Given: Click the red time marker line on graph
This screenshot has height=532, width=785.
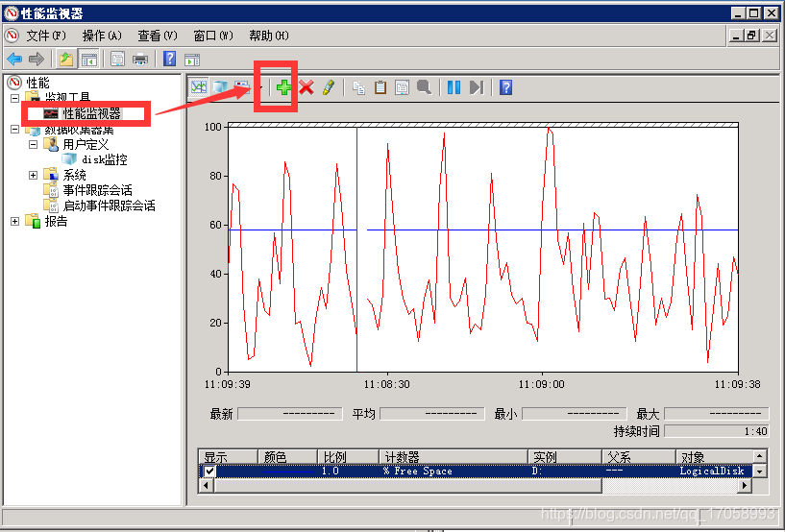Looking at the screenshot, I should (356, 250).
